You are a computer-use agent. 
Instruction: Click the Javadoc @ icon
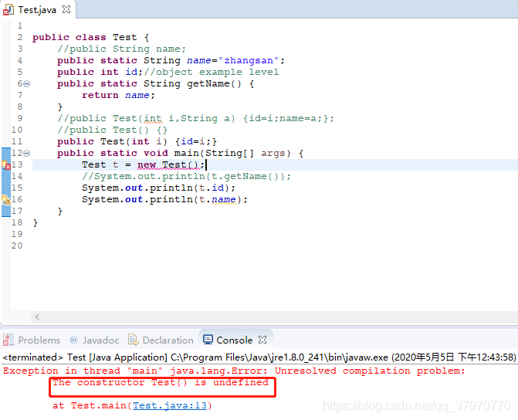[x=74, y=340]
